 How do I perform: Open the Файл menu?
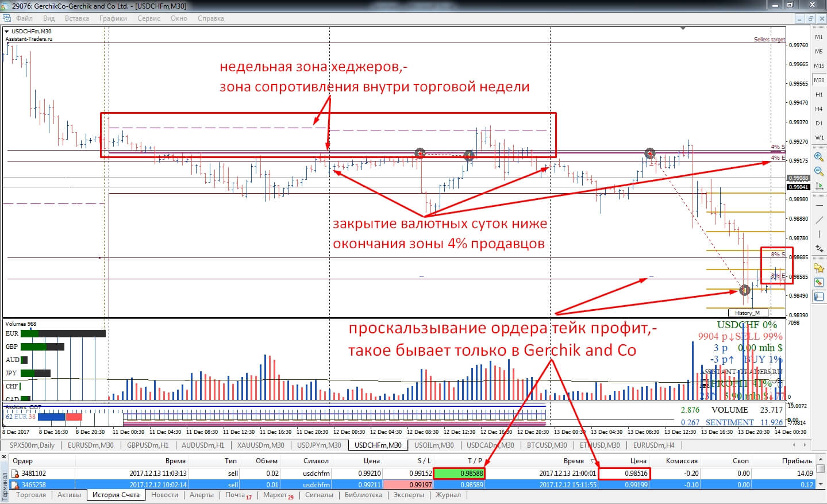(x=24, y=18)
